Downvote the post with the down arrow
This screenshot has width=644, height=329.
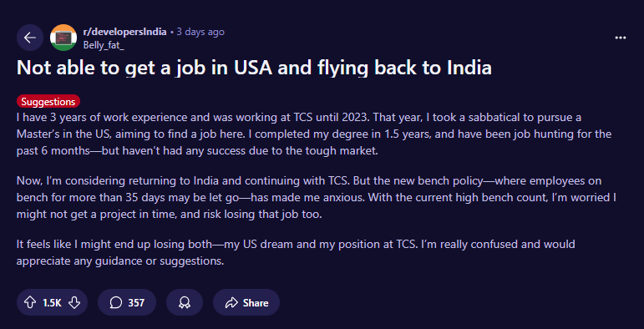point(74,303)
